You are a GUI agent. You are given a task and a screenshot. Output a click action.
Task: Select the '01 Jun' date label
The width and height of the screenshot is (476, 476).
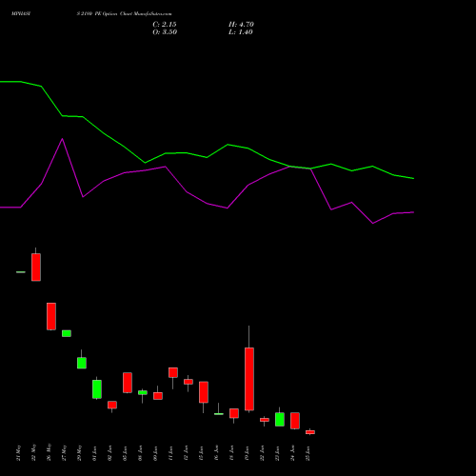95,453
